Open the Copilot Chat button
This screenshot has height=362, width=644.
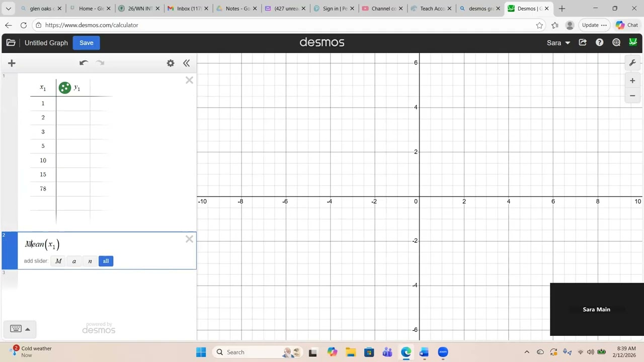[x=627, y=25]
